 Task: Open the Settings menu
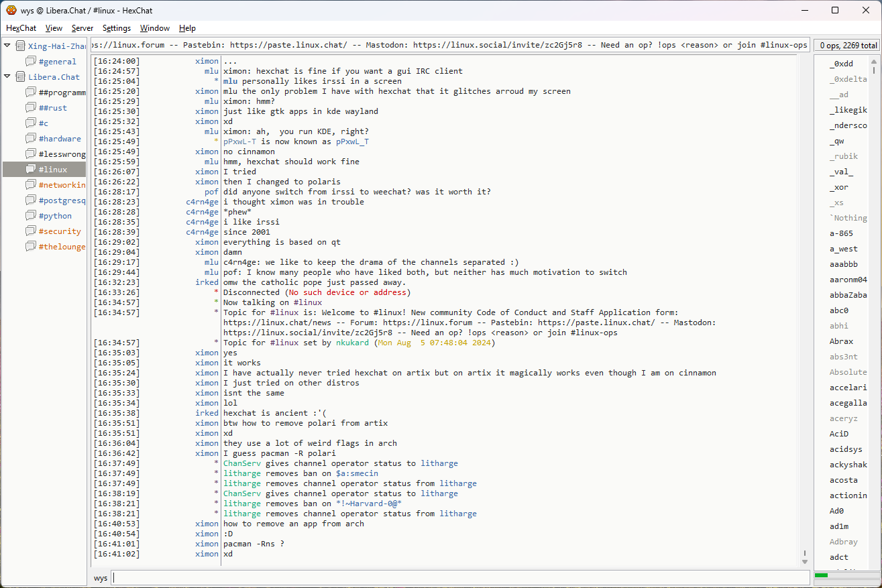tap(117, 28)
